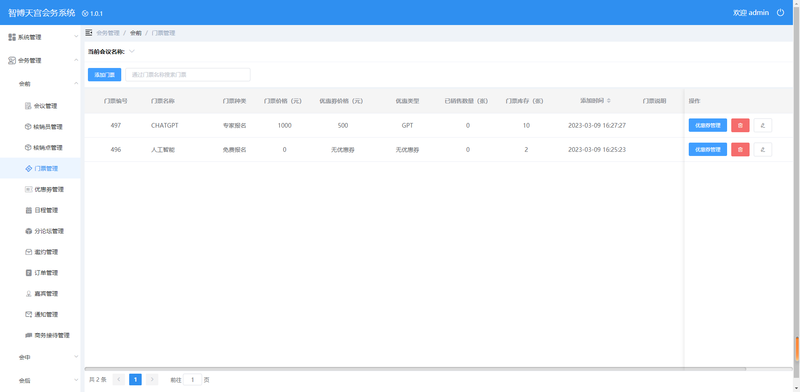800x392 pixels.
Task: Click the 智博天宫会务系统 title
Action: (42, 13)
